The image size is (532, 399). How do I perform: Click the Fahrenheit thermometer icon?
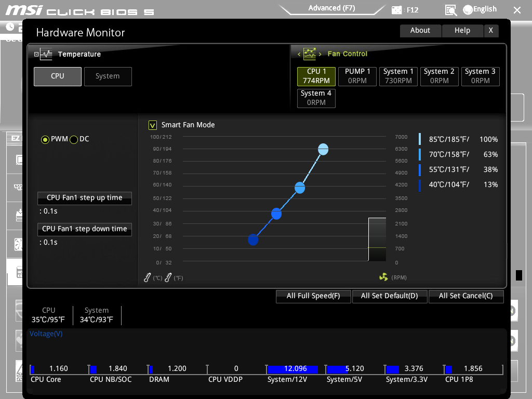pyautogui.click(x=168, y=277)
